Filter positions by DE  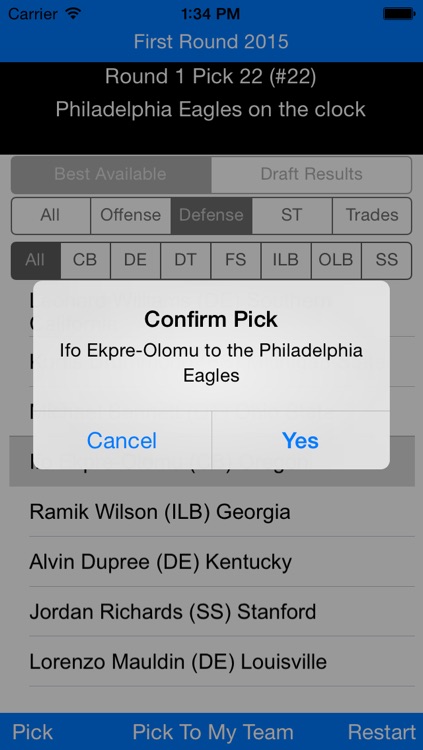(x=135, y=260)
